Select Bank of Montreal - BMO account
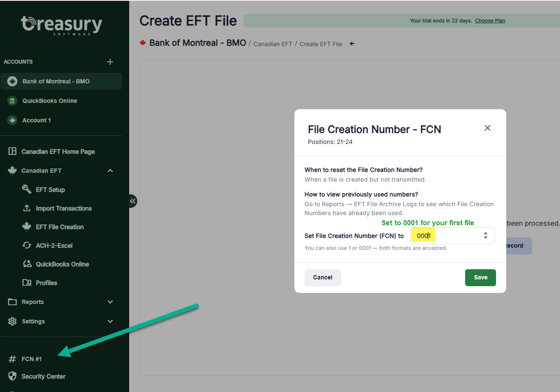 coord(61,81)
